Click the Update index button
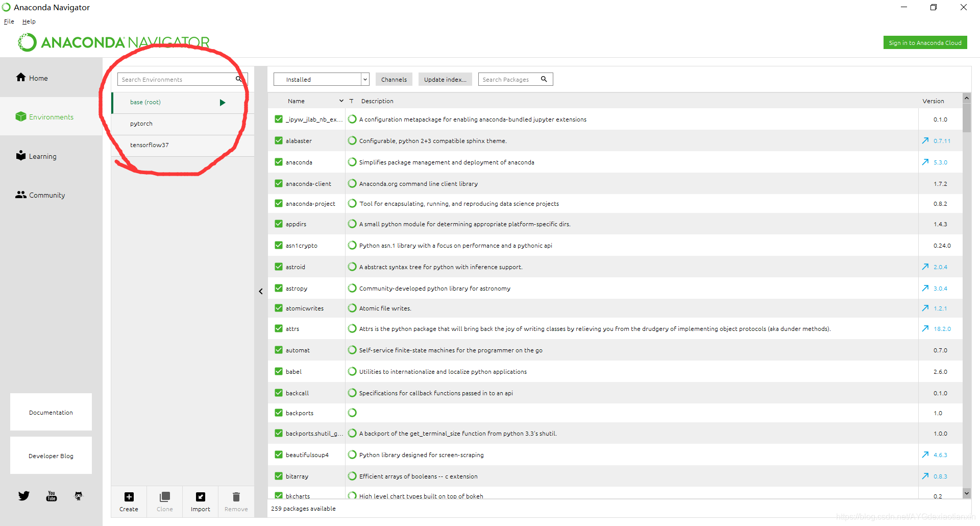Screen dimensions: 980x526 click(445, 79)
